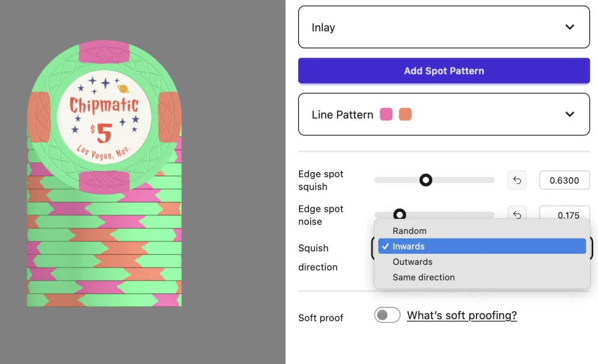This screenshot has height=364, width=598.
Task: Open the What's soft proofing link
Action: [462, 315]
